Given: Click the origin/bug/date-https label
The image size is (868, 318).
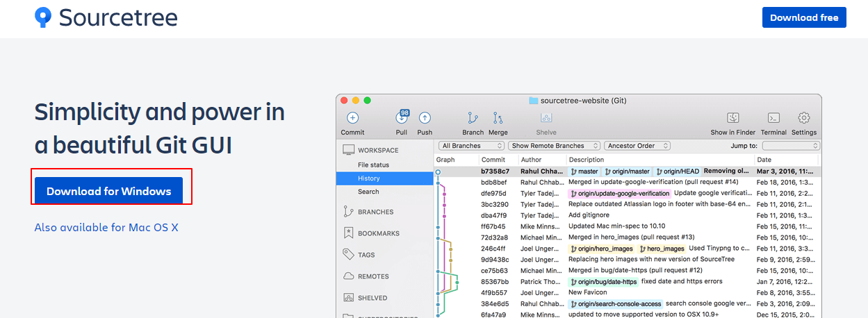Looking at the screenshot, I should pos(603,281).
